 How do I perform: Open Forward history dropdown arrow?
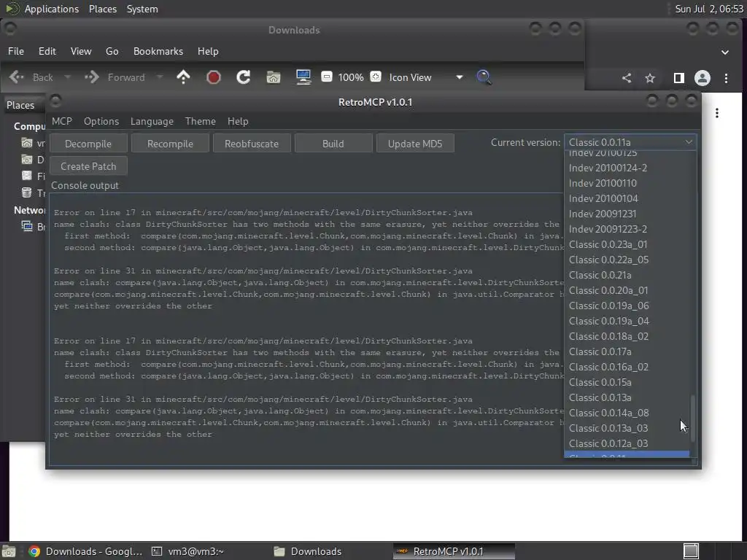click(160, 77)
